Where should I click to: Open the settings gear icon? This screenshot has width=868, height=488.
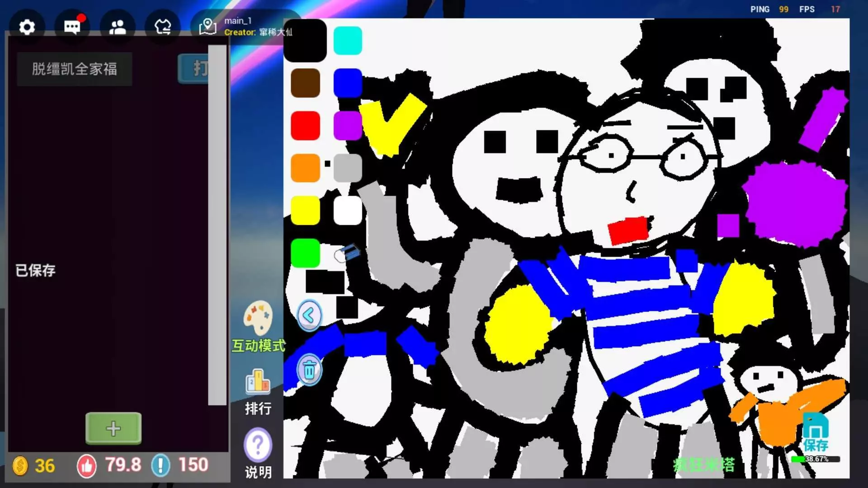pos(27,27)
